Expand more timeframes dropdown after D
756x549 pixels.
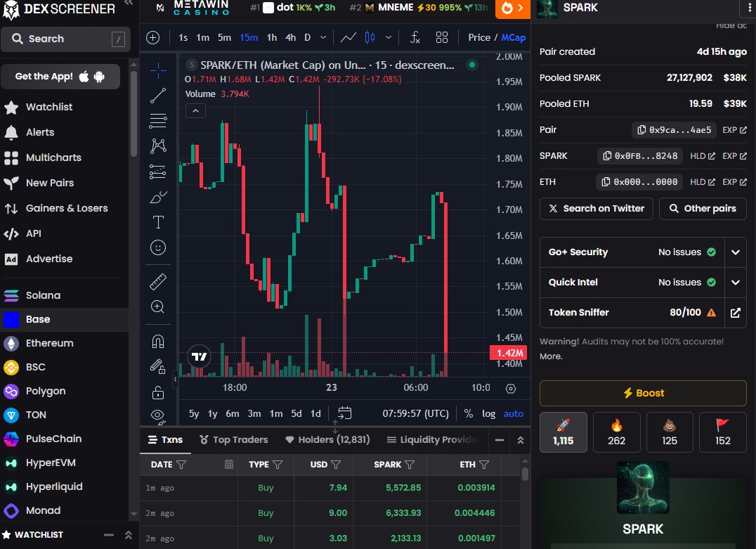click(323, 38)
